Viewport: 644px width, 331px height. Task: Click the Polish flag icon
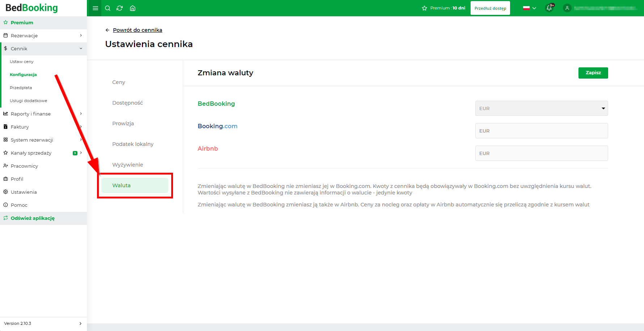coord(526,8)
